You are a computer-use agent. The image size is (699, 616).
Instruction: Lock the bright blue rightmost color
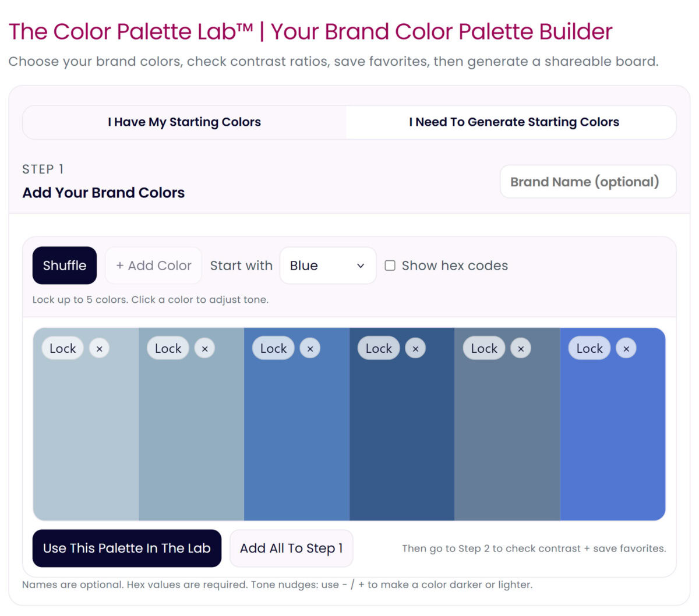pos(589,348)
